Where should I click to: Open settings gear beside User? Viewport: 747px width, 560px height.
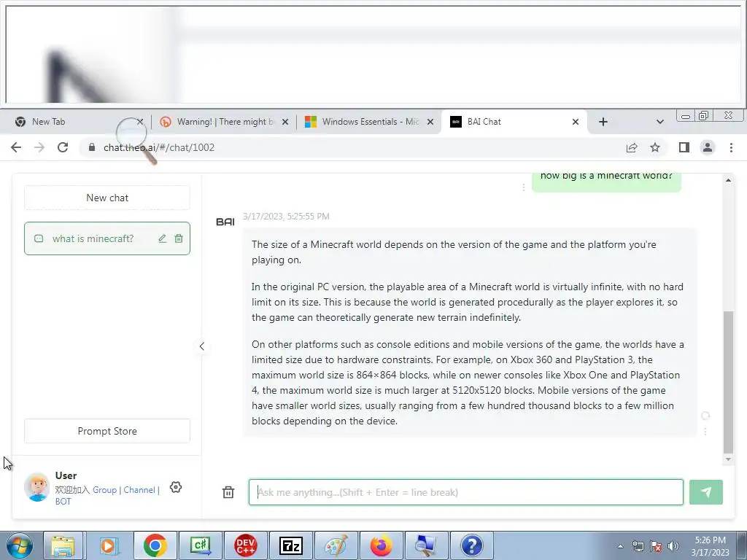point(175,487)
